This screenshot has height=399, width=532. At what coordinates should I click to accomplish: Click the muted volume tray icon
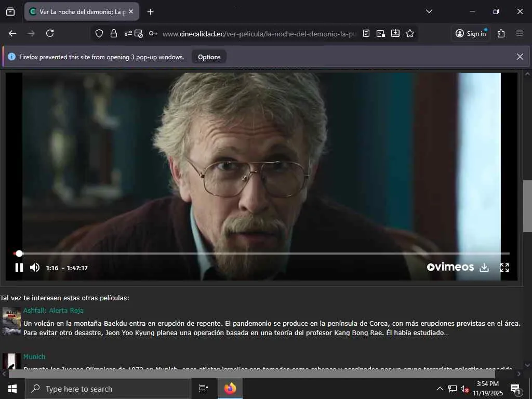464,389
